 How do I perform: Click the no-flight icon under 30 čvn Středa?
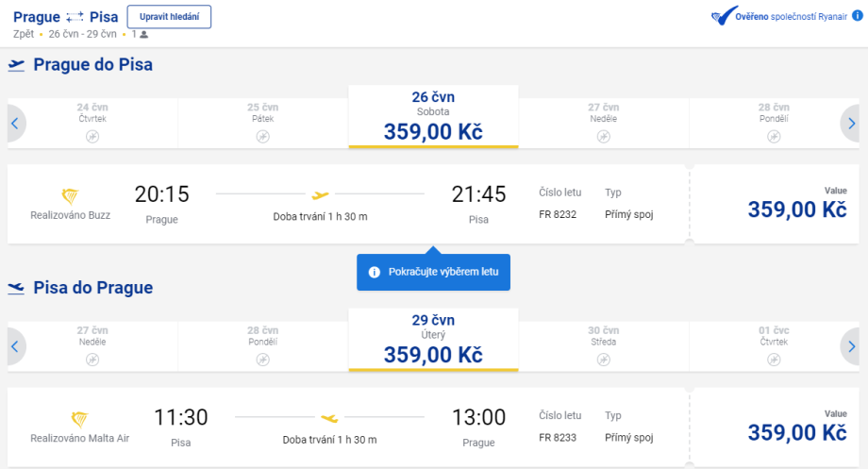[x=603, y=360]
